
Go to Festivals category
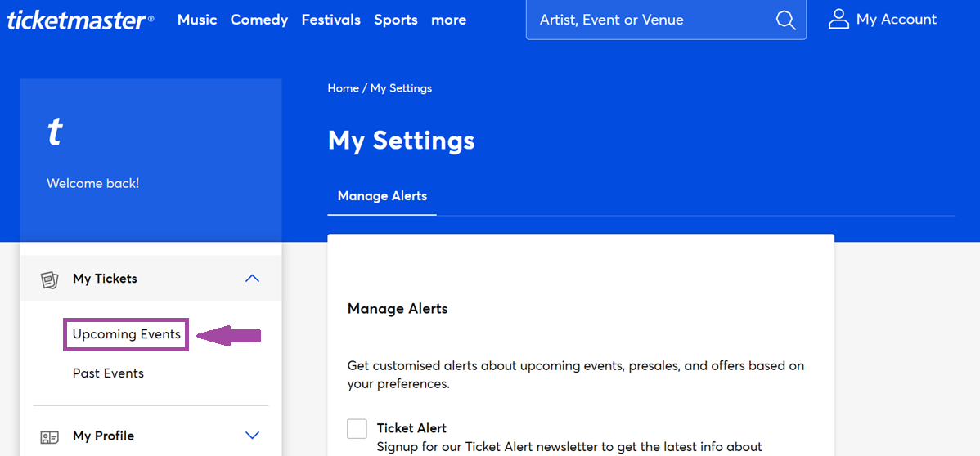tap(330, 20)
